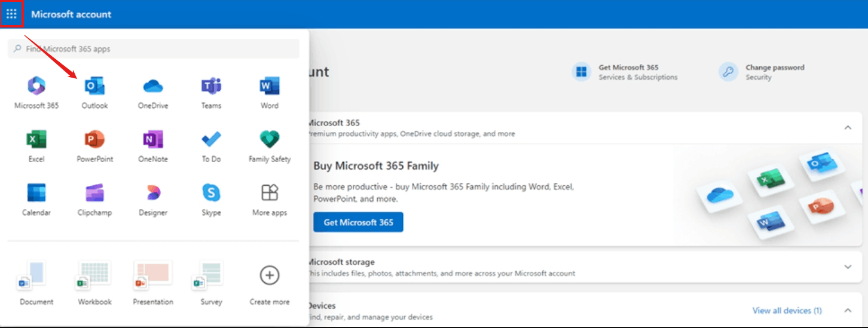Open Microsoft 365 app icon
The width and height of the screenshot is (868, 328).
click(x=36, y=87)
